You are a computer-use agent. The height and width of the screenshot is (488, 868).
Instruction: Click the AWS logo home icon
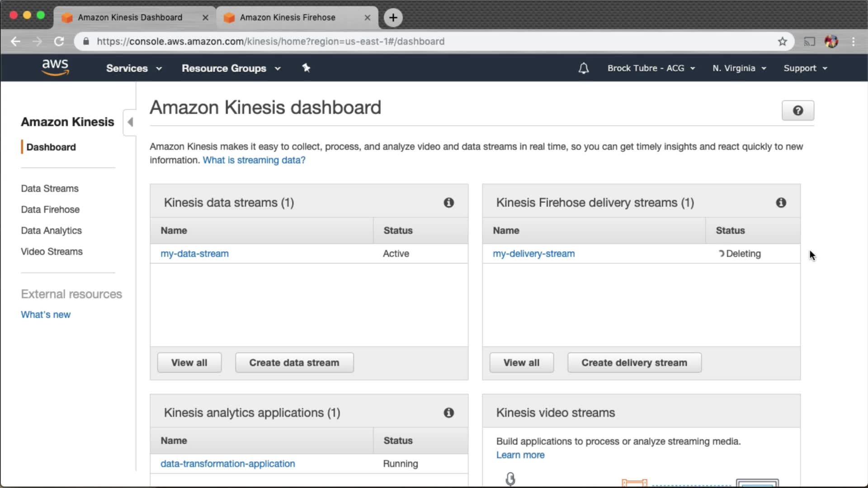tap(55, 67)
